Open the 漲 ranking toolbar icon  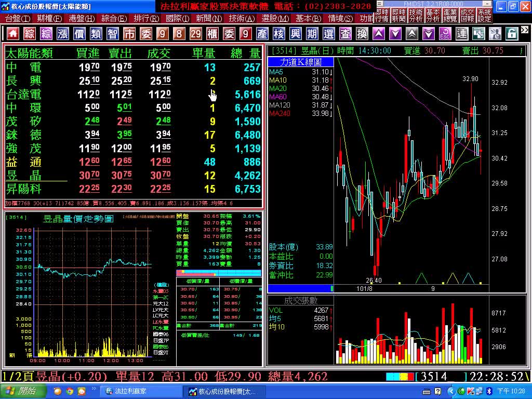click(x=63, y=34)
